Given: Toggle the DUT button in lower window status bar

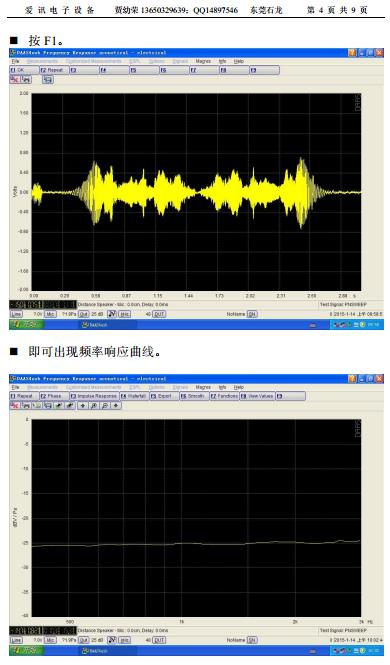Looking at the screenshot, I should click(x=159, y=640).
